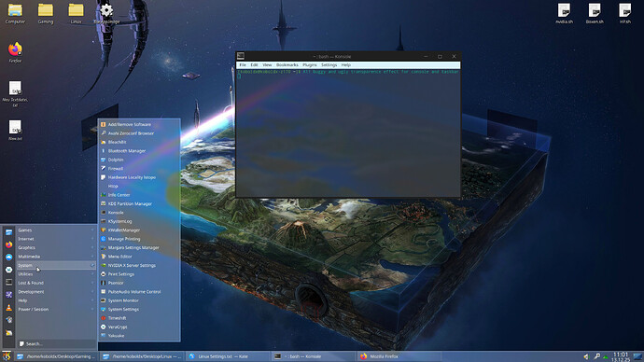The width and height of the screenshot is (644, 362).
Task: Click the volume icon in system tray
Action: 586,356
